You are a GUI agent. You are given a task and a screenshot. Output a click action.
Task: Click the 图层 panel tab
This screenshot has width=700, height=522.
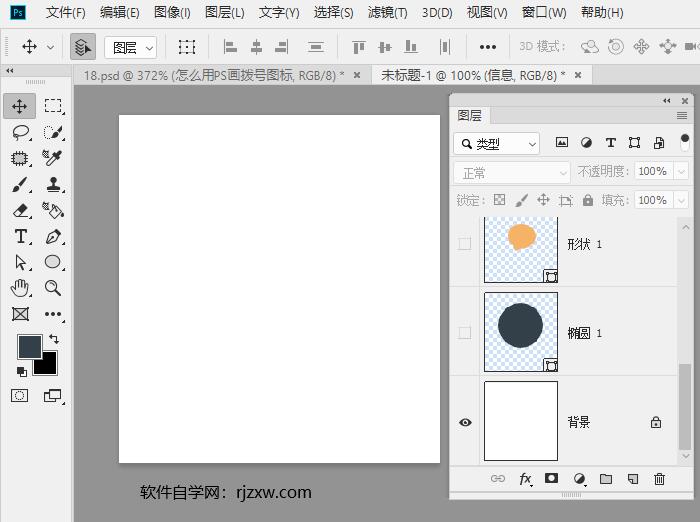[x=470, y=116]
